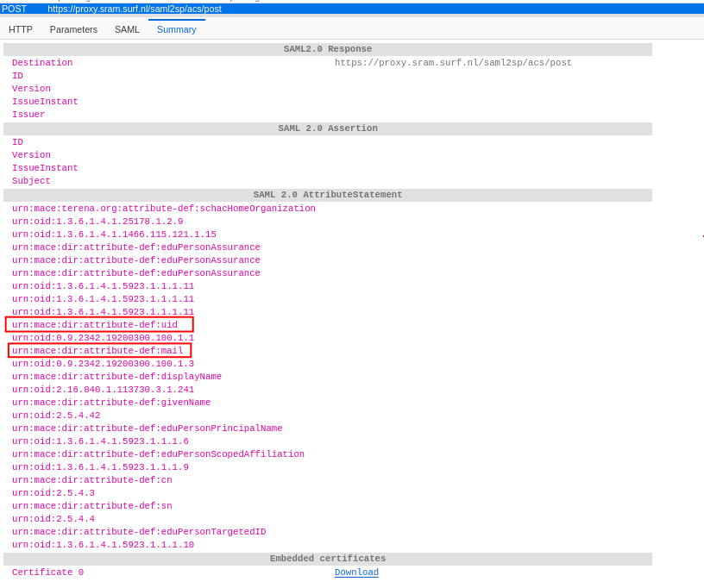Click the eduPersonPrincipalName attribute

147,428
